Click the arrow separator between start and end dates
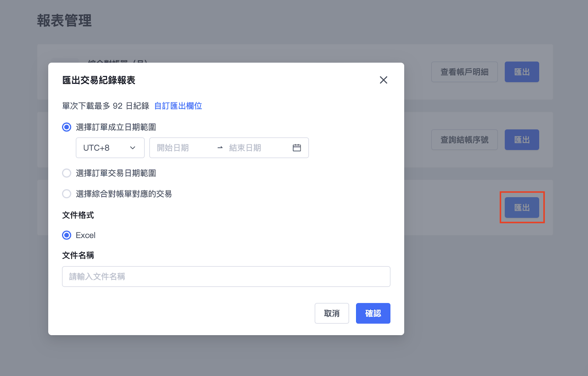The height and width of the screenshot is (376, 588). coord(220,148)
